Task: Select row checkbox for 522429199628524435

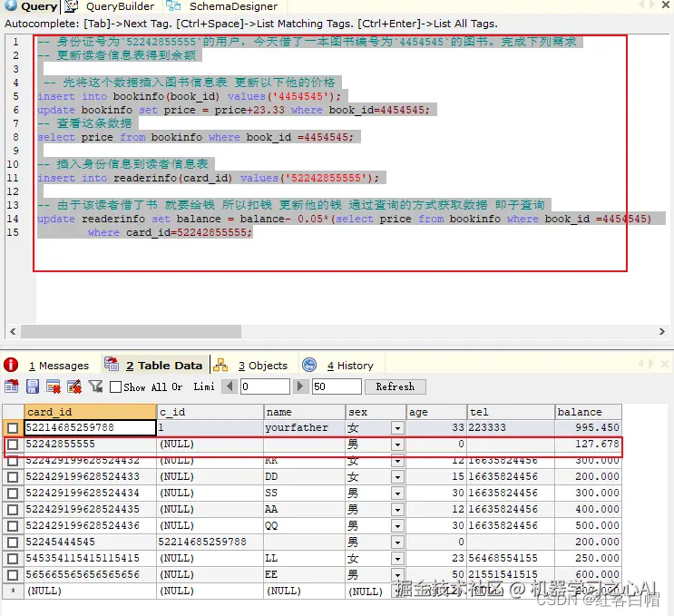Action: pos(13,509)
